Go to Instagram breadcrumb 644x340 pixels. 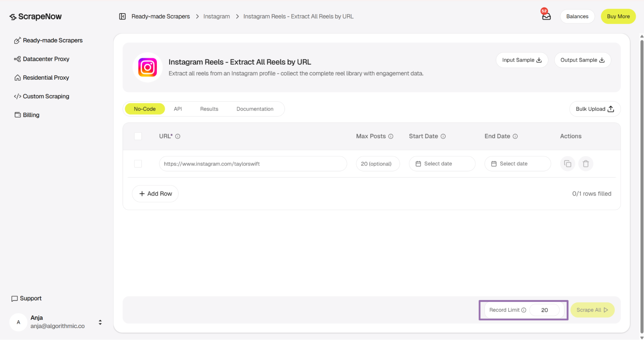point(216,16)
